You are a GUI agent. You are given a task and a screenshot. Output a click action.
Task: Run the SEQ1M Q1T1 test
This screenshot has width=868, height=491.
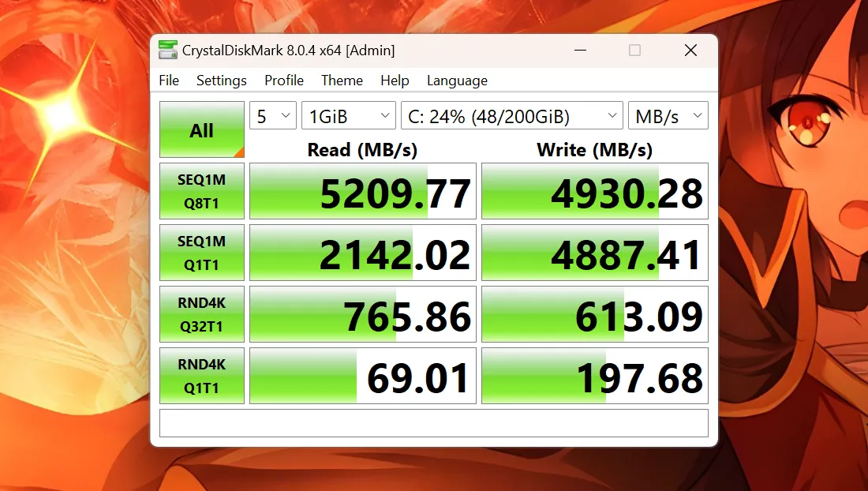[202, 253]
